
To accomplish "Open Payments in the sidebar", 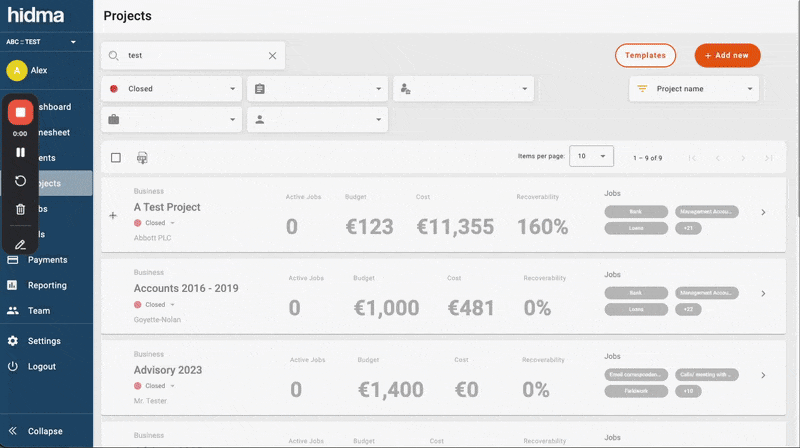I will [46, 260].
